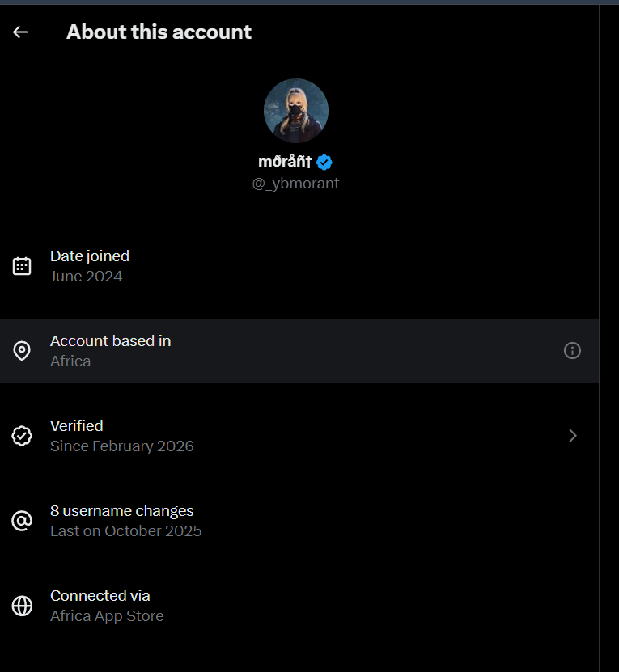Image resolution: width=619 pixels, height=672 pixels.
Task: Click the globe icon beside Connected via
Action: pyautogui.click(x=22, y=606)
